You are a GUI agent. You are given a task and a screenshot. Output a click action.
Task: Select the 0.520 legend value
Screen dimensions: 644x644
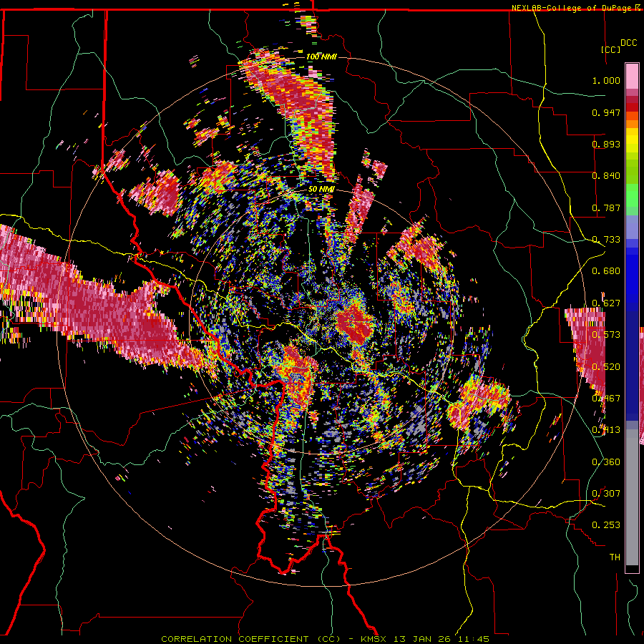(606, 367)
